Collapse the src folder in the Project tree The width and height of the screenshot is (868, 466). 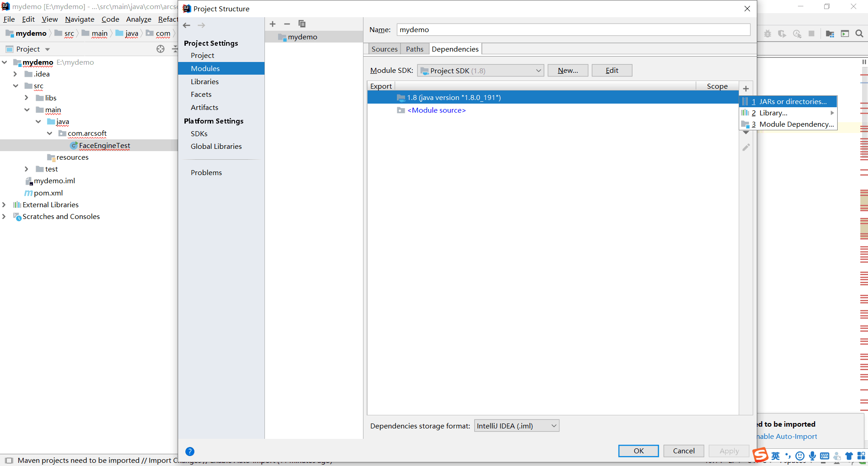(16, 86)
